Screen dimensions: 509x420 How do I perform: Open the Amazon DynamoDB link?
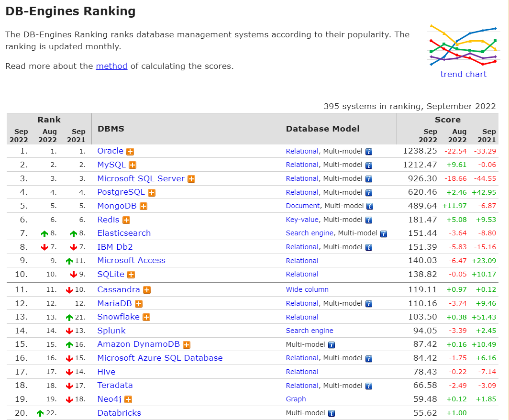(139, 344)
